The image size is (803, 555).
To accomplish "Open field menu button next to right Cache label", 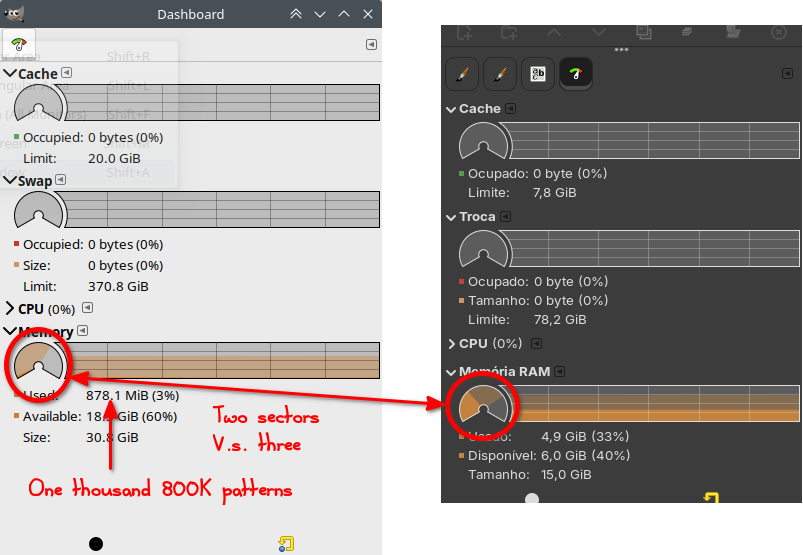I will [x=511, y=109].
